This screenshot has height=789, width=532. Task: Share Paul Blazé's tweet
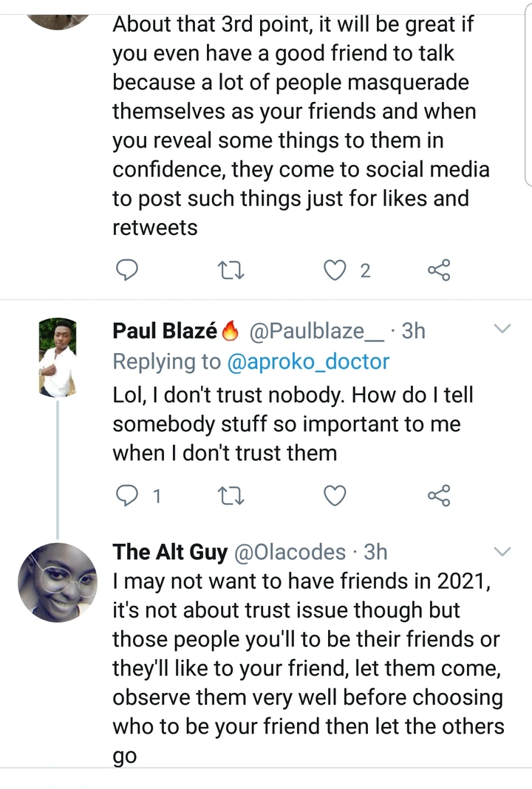(x=439, y=496)
